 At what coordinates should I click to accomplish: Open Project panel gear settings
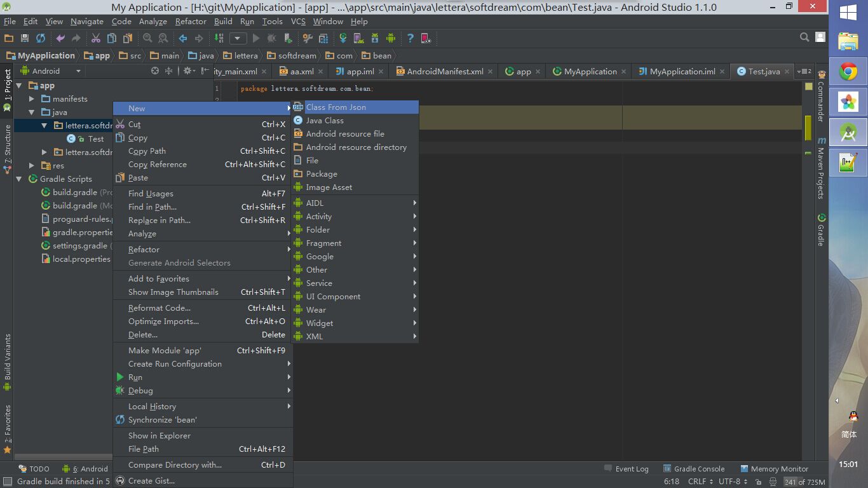(189, 71)
